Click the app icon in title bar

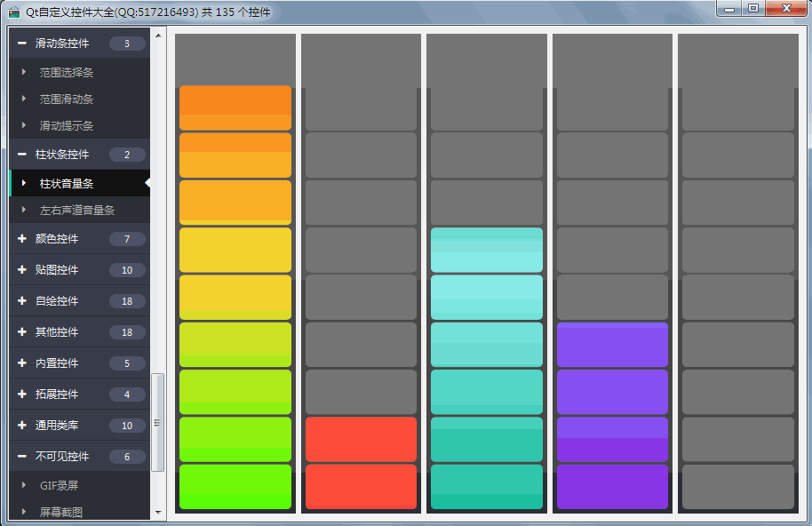pos(14,12)
